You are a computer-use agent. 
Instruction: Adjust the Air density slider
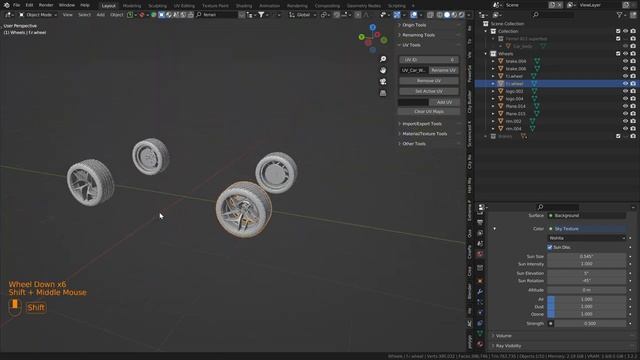click(587, 299)
